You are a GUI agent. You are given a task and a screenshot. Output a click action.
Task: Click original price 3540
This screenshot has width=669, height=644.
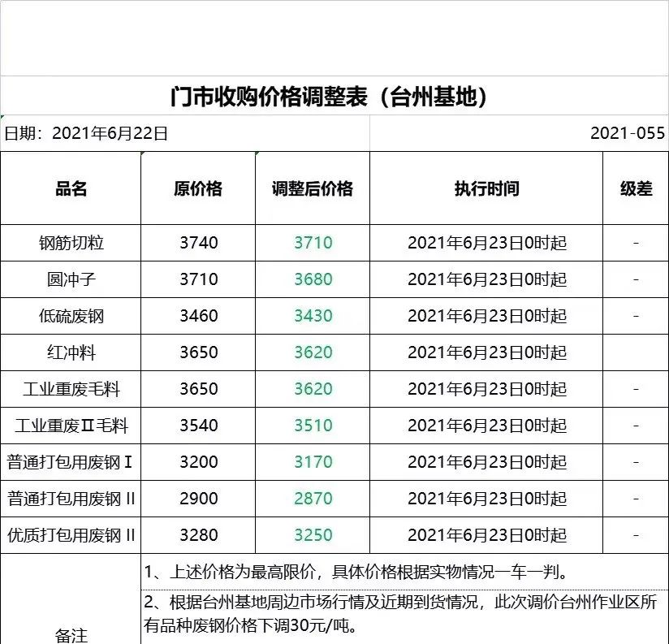tap(198, 425)
